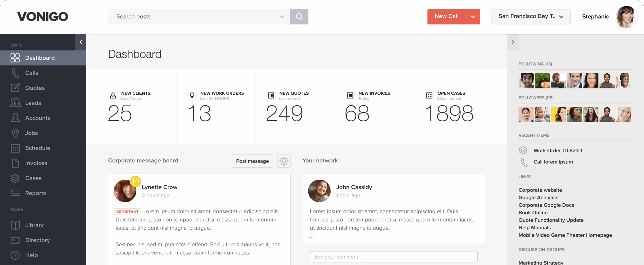Open the search posts dropdown arrow
This screenshot has height=265, width=644.
pos(282,17)
